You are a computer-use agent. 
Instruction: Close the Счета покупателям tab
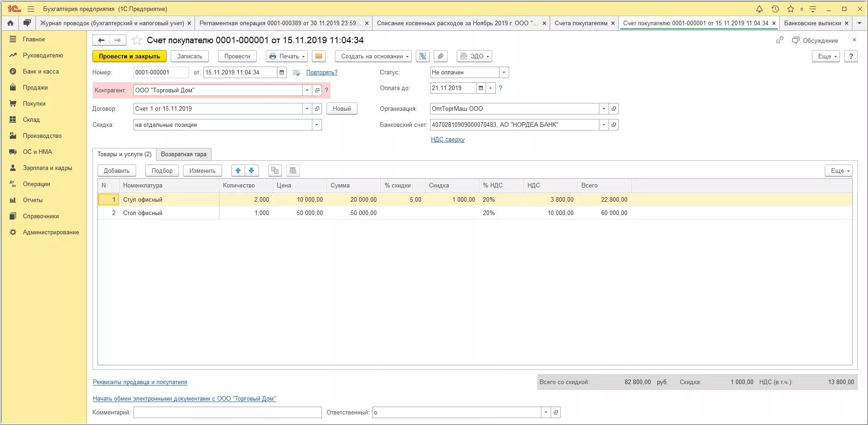click(613, 23)
